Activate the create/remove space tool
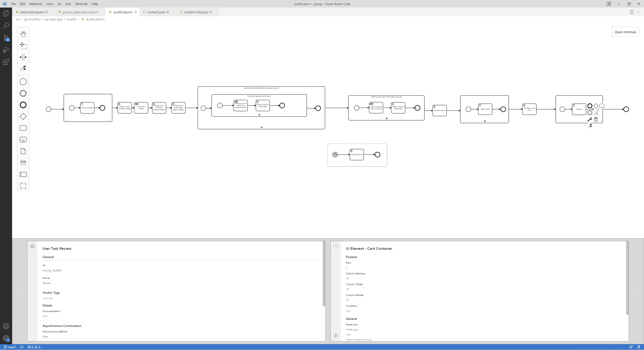The width and height of the screenshot is (644, 350). pyautogui.click(x=23, y=57)
